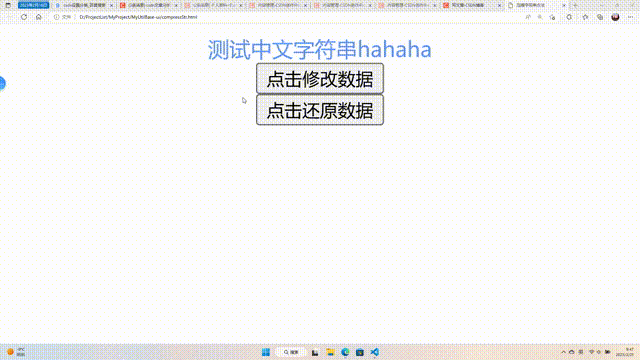Screen dimensions: 640x360
Task: Click the 点击还原数据 button
Action: pyautogui.click(x=320, y=110)
